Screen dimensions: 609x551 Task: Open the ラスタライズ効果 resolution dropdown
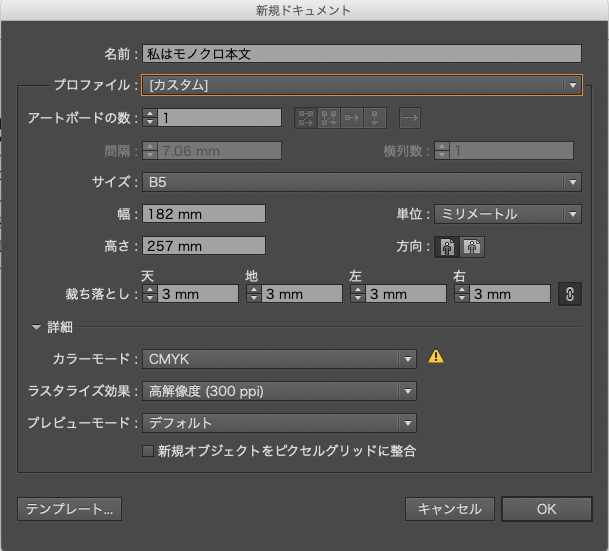[279, 391]
